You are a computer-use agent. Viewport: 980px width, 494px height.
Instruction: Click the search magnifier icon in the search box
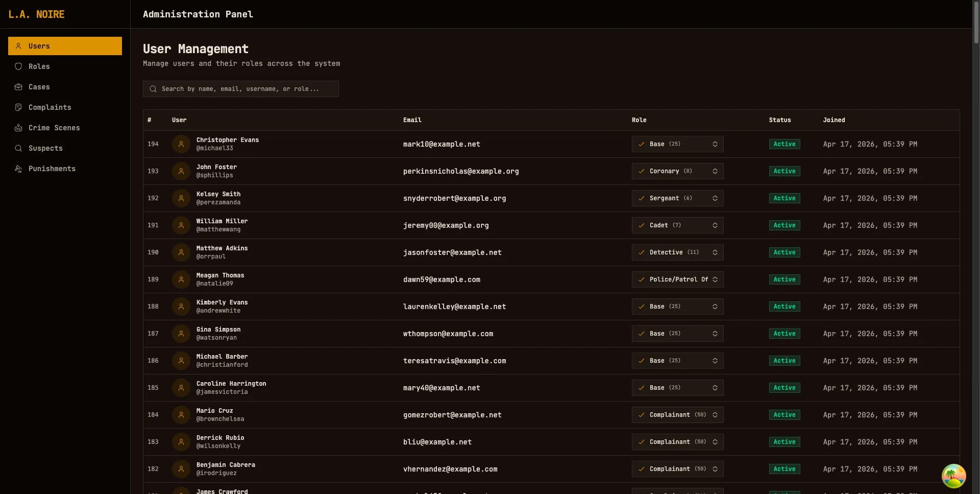pyautogui.click(x=153, y=89)
